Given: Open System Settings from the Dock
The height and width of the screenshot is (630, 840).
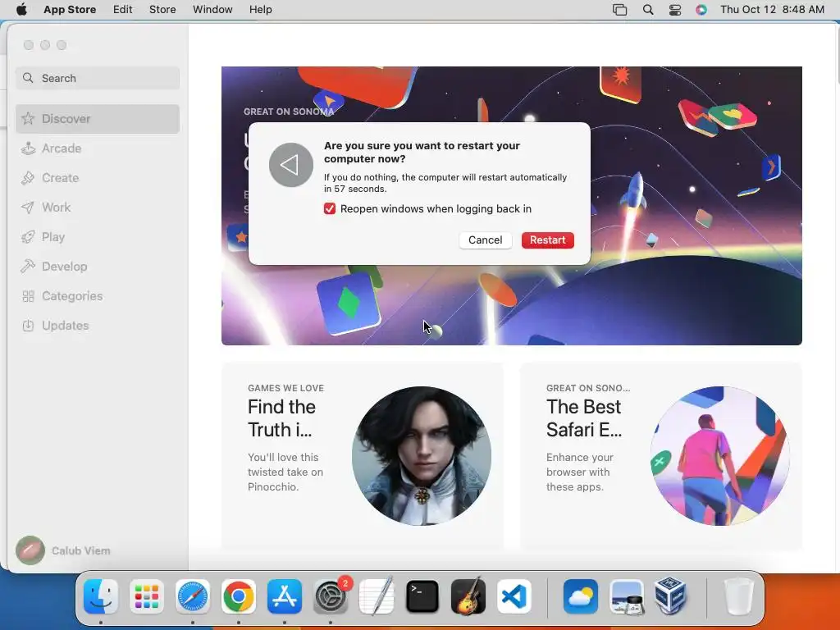Looking at the screenshot, I should 331,596.
